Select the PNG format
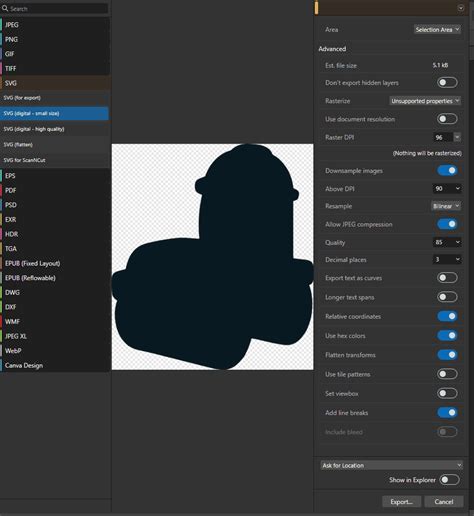474x516 pixels. point(55,39)
